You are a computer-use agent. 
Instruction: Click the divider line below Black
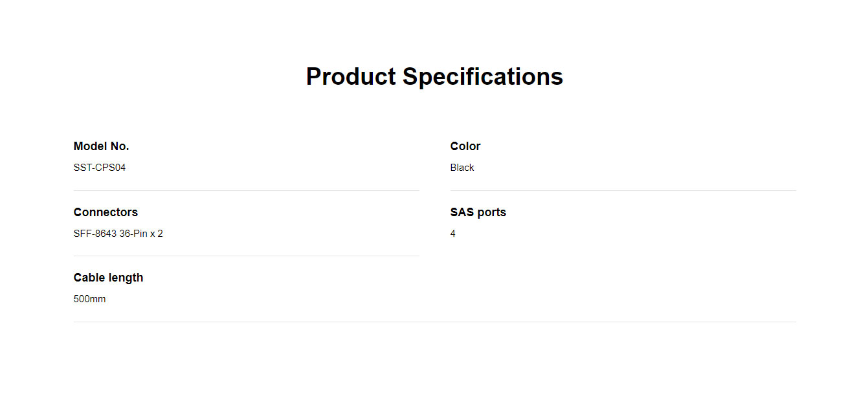[623, 190]
